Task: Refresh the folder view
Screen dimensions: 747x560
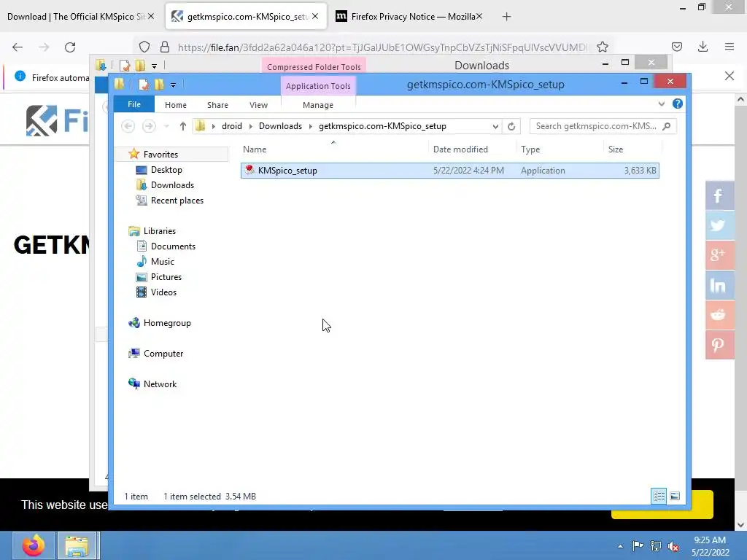Action: (511, 126)
